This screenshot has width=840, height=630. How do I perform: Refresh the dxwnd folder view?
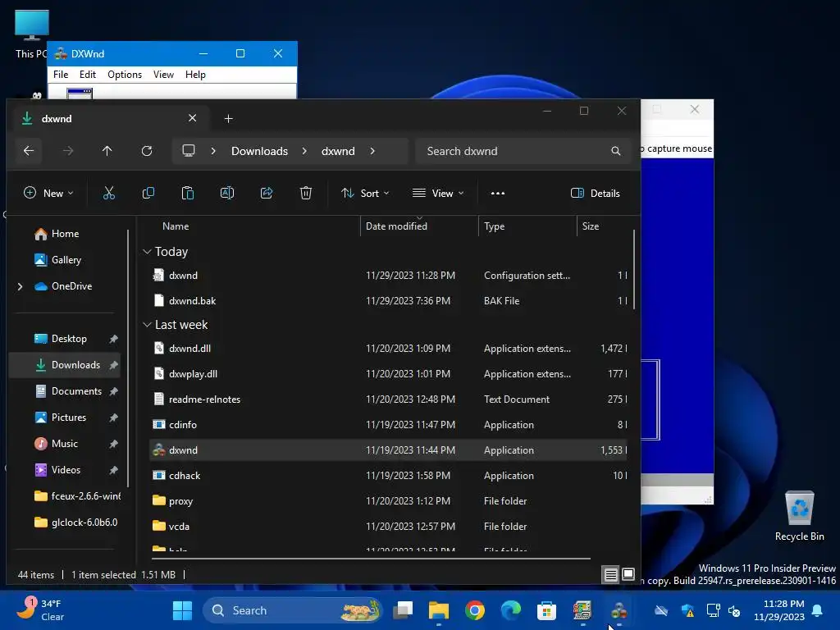pyautogui.click(x=147, y=151)
